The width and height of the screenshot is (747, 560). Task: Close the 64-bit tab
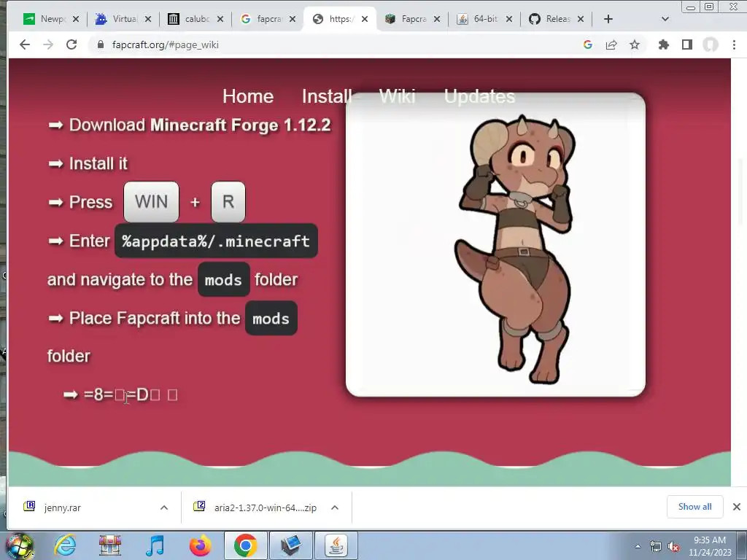coord(508,19)
